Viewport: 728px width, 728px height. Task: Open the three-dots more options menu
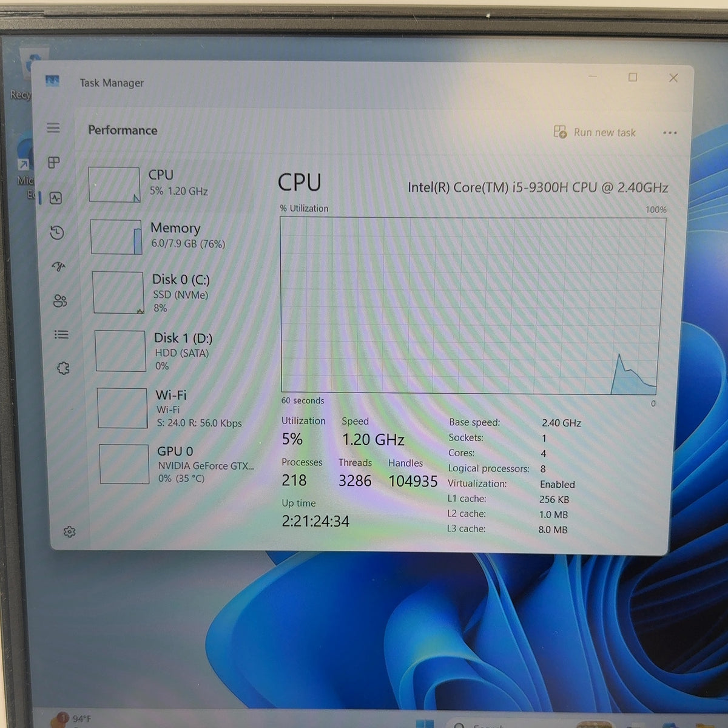point(670,133)
